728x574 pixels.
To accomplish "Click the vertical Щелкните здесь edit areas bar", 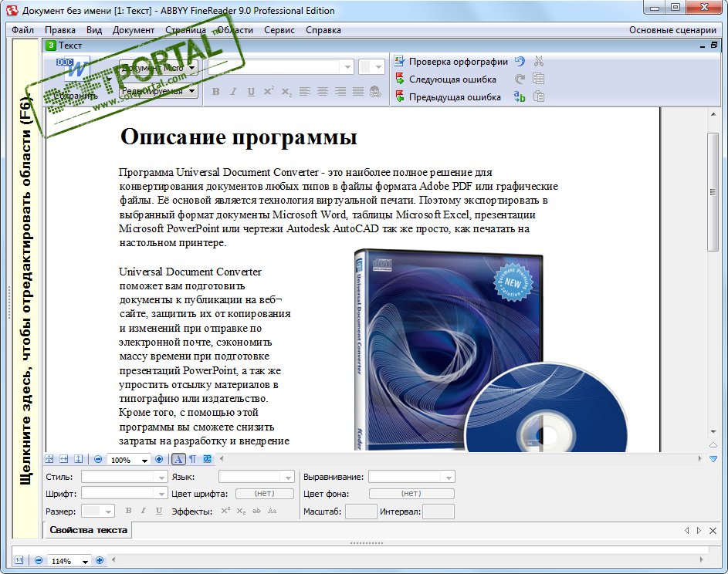I will pos(25,288).
